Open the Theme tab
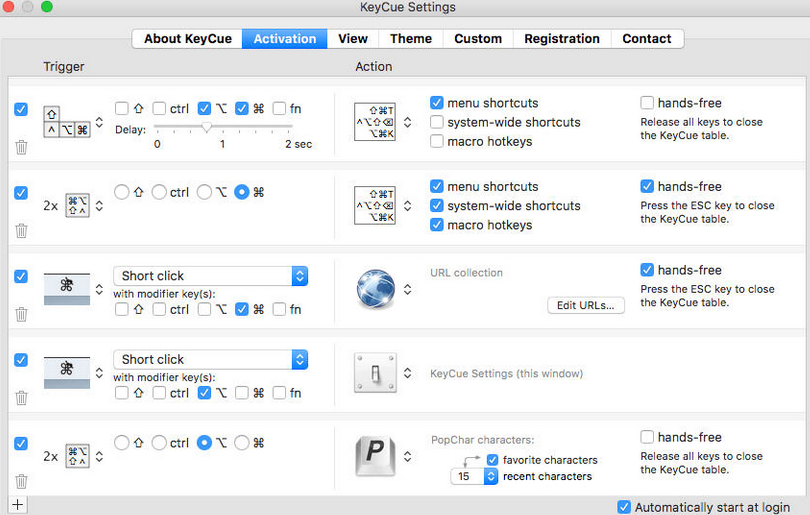810x515 pixels. pos(411,39)
